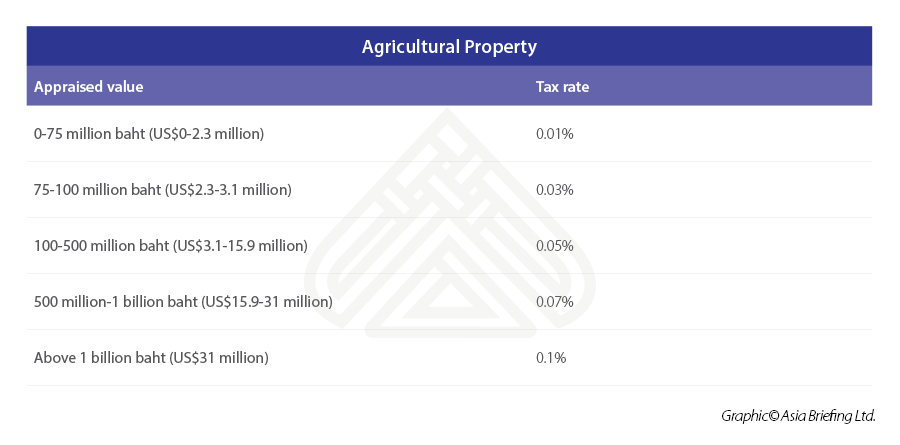Click the Agricultural Property table title
The height and width of the screenshot is (445, 900).
[449, 47]
